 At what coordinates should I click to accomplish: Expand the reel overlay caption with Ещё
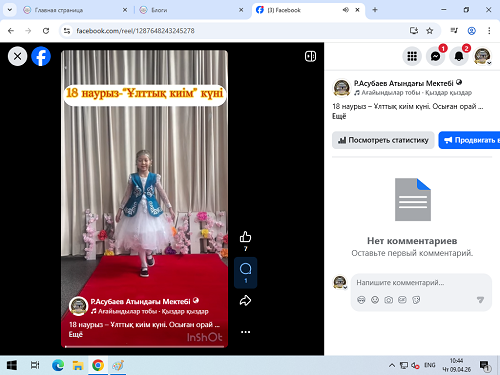pos(76,334)
